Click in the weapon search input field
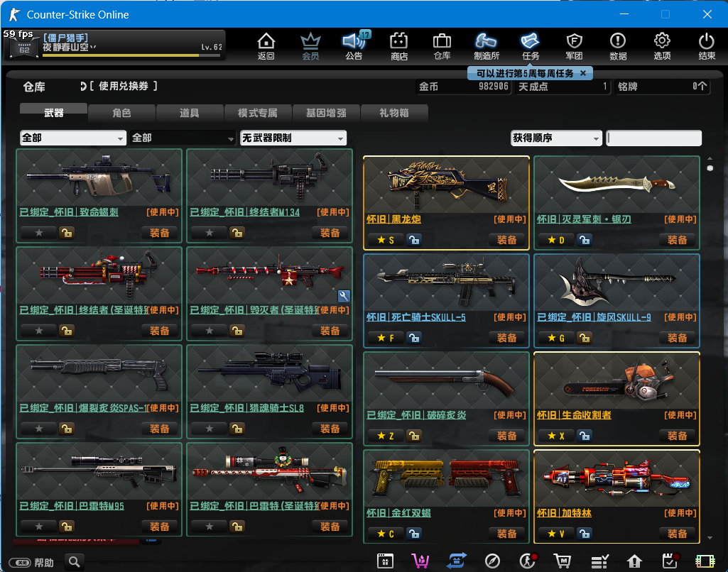 (653, 138)
